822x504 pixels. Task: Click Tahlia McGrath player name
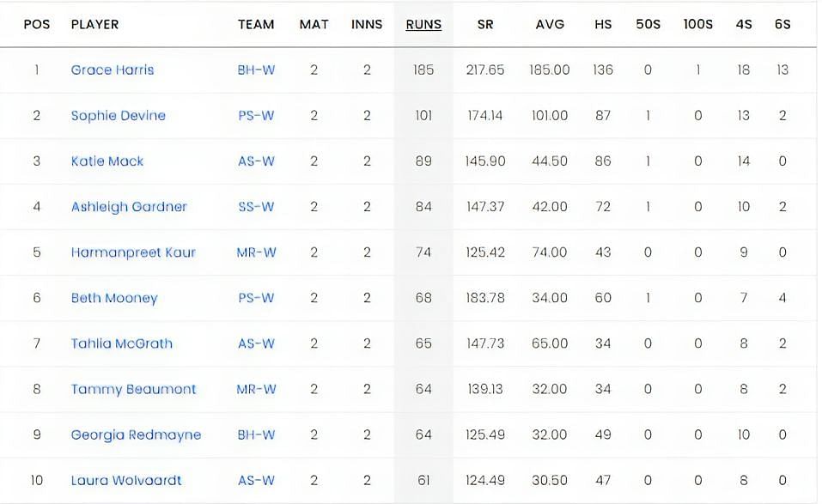(122, 343)
